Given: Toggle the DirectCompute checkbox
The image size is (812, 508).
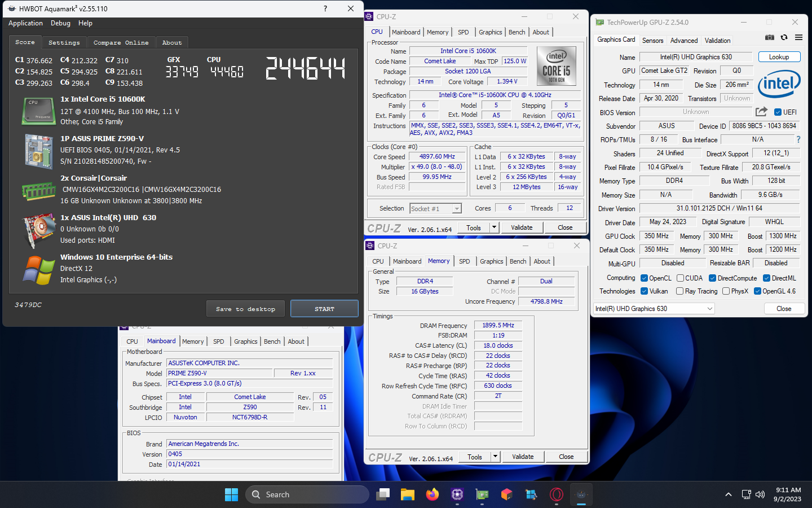Looking at the screenshot, I should 712,278.
